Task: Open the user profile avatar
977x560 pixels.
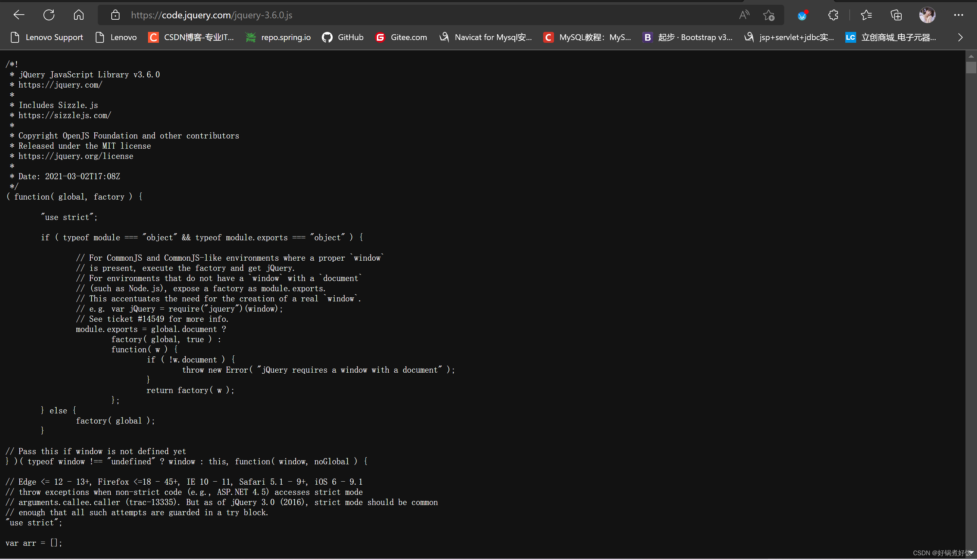Action: click(x=927, y=15)
